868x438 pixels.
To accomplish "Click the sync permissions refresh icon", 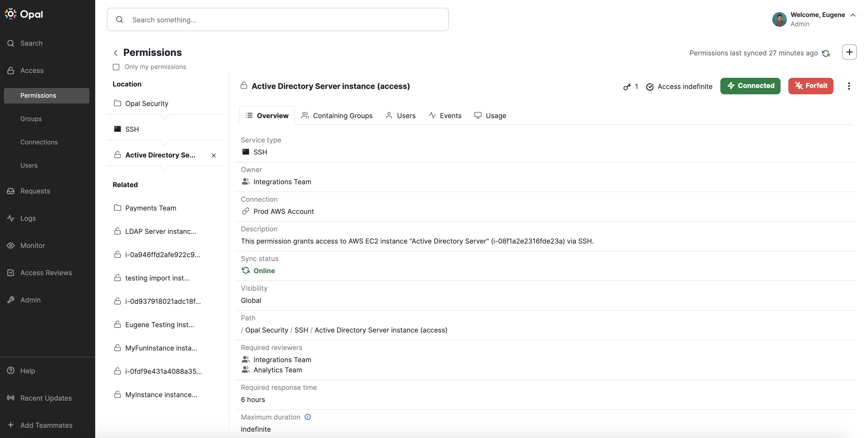I will tap(825, 53).
